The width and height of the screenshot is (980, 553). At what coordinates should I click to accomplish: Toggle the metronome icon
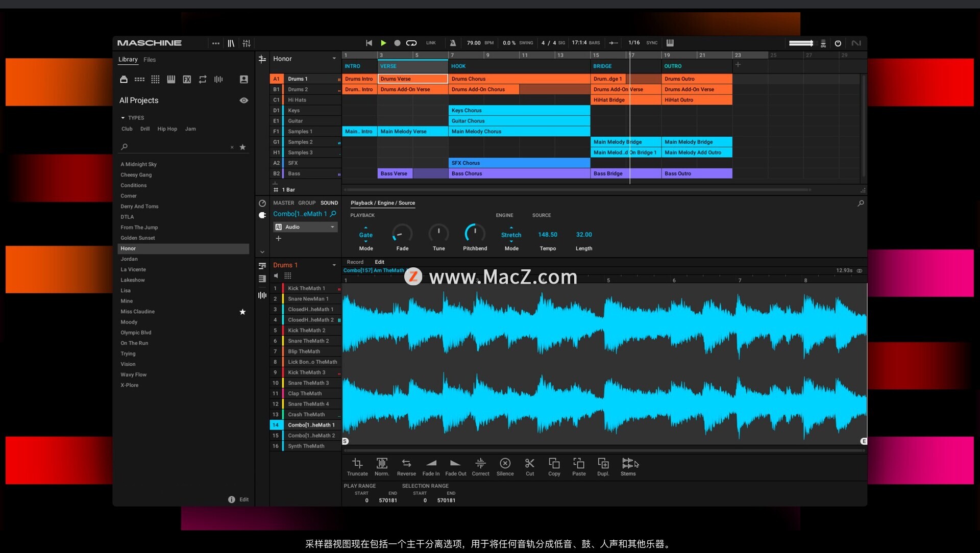pyautogui.click(x=453, y=43)
